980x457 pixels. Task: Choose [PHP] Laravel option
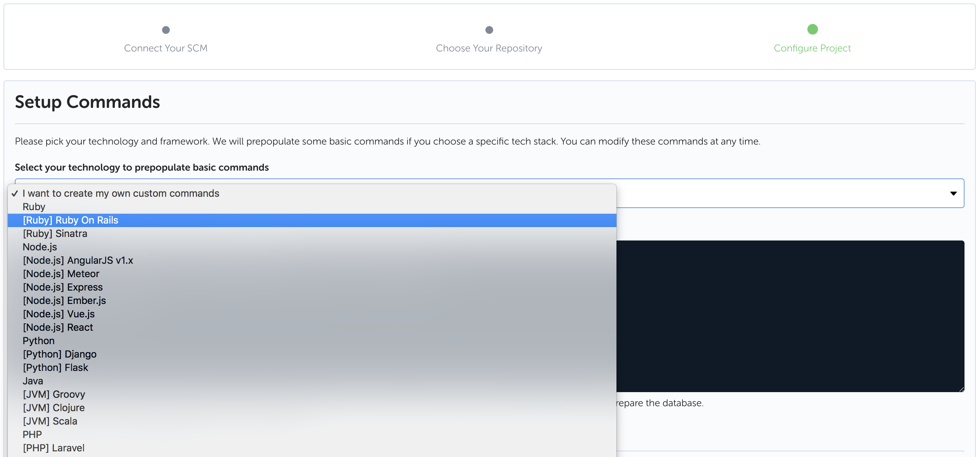(x=312, y=448)
